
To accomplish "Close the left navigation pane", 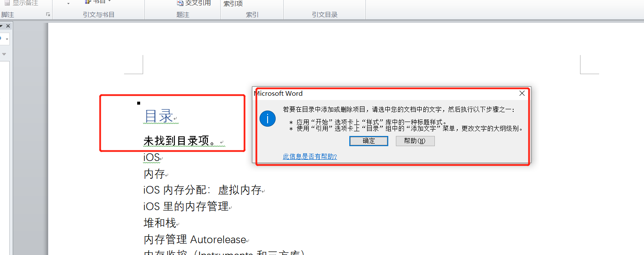I will coord(8,26).
